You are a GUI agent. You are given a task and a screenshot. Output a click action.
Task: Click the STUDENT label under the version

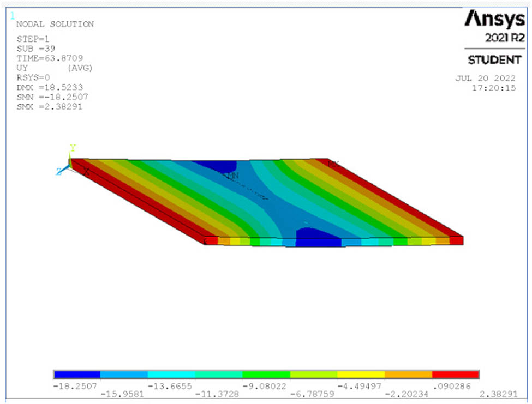pyautogui.click(x=494, y=60)
